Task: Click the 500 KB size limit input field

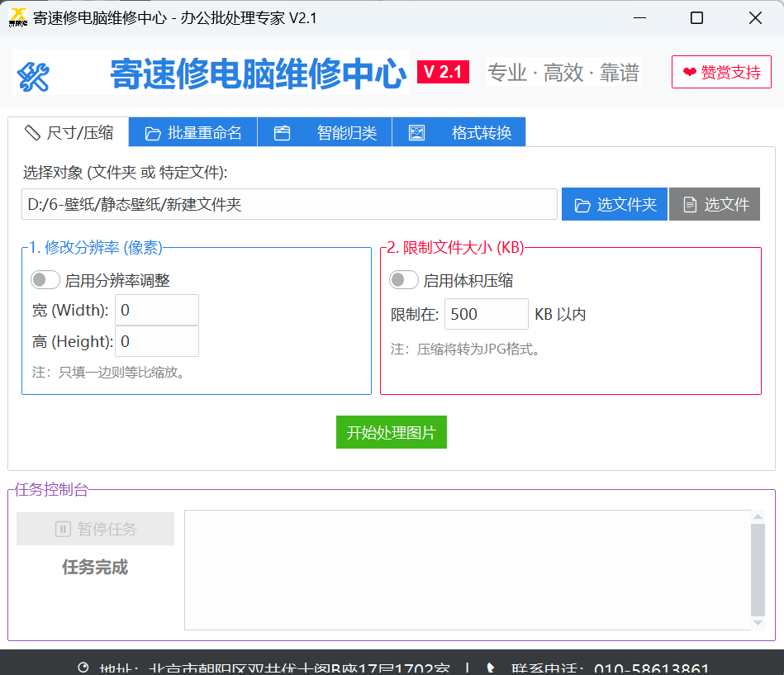Action: pos(486,314)
